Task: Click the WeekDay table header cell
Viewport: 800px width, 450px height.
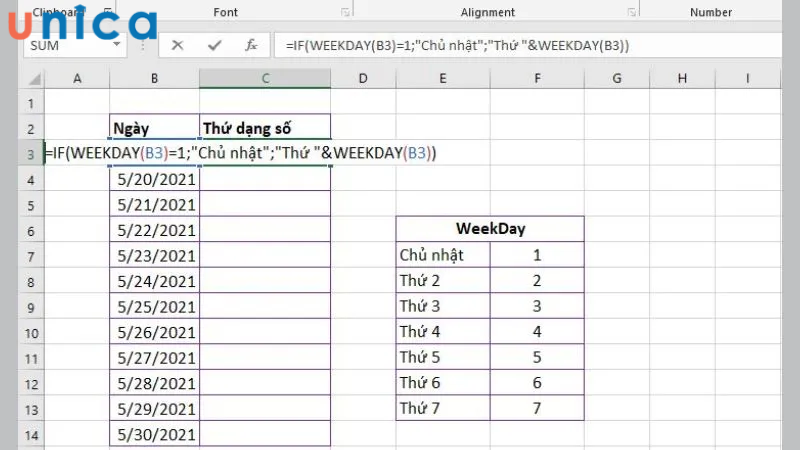Action: click(x=490, y=229)
